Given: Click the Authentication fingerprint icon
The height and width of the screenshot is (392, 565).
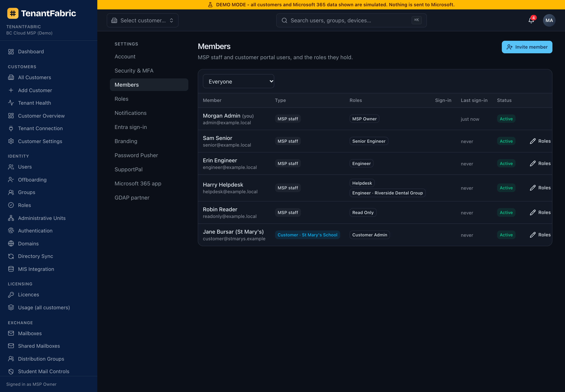Looking at the screenshot, I should click(x=11, y=231).
